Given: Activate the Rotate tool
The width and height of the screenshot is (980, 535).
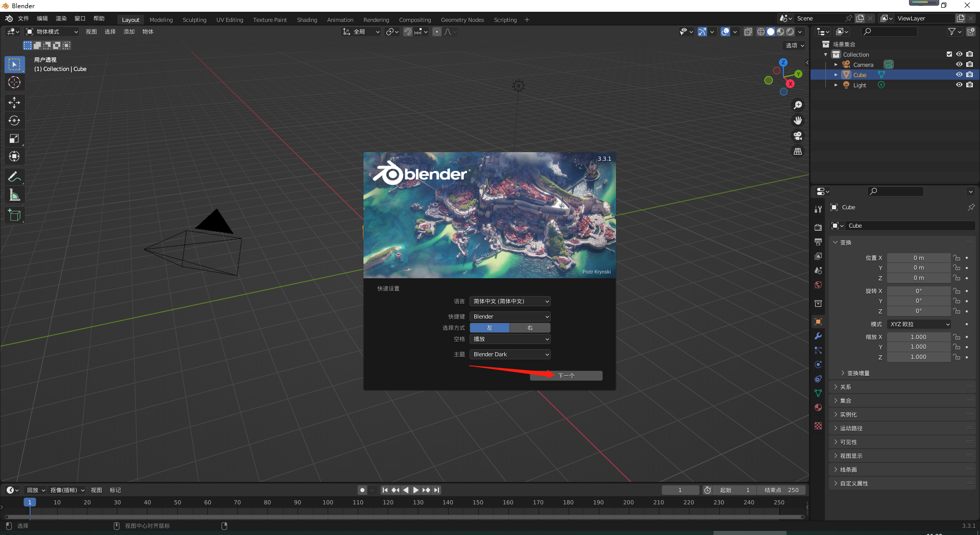Looking at the screenshot, I should point(14,120).
